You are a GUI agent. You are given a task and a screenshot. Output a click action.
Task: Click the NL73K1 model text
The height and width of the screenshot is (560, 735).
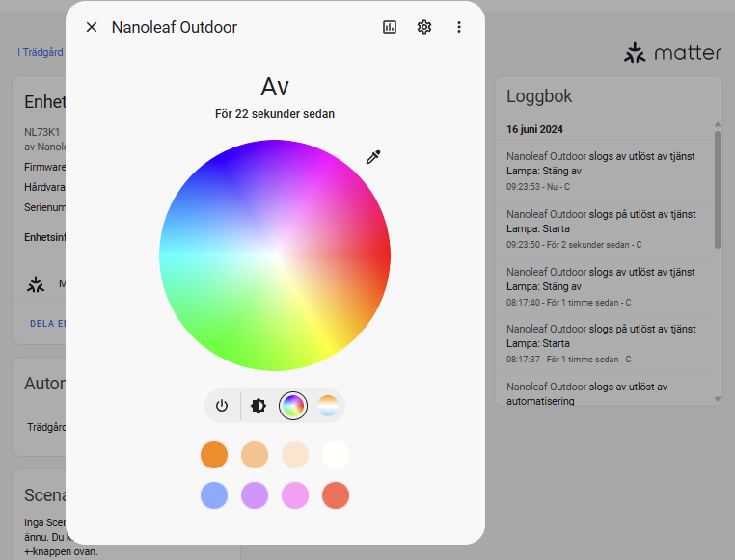click(x=42, y=132)
